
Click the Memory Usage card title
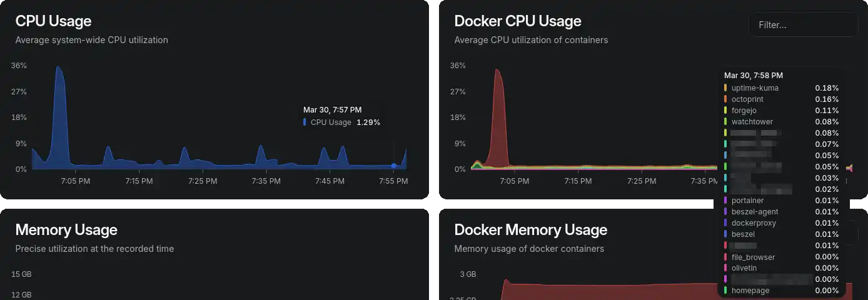(x=66, y=230)
